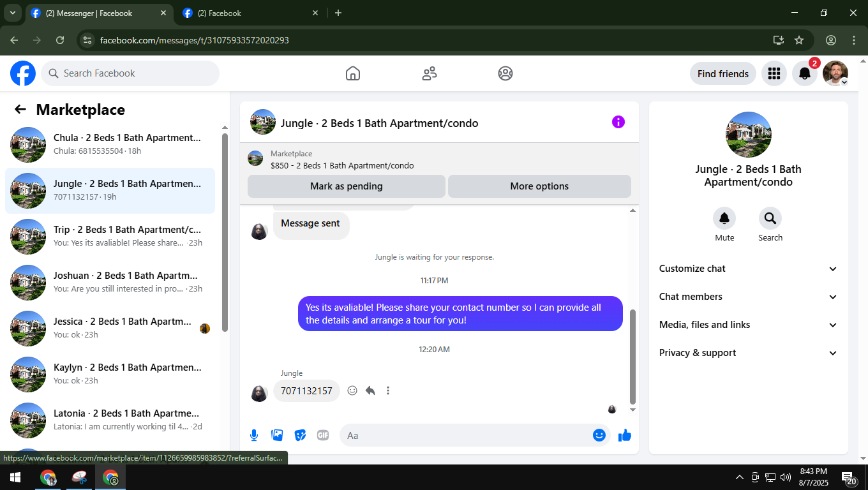868x490 pixels.
Task: Open the taskbar clock and date
Action: pos(813,477)
